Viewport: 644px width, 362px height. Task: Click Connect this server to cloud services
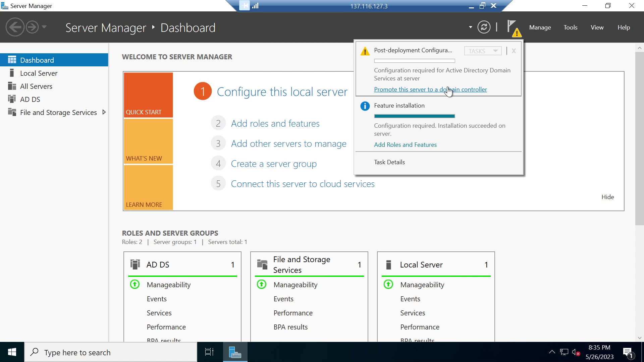(303, 184)
